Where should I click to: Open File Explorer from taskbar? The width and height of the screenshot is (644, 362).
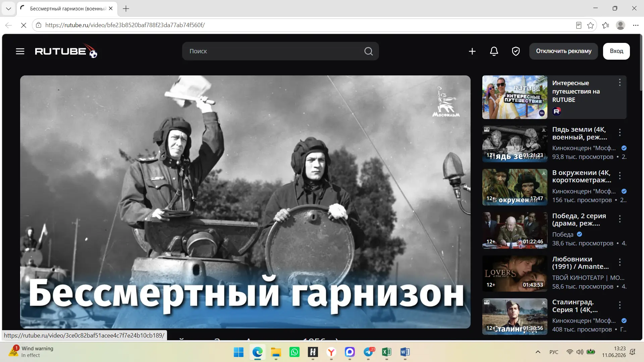point(276,352)
